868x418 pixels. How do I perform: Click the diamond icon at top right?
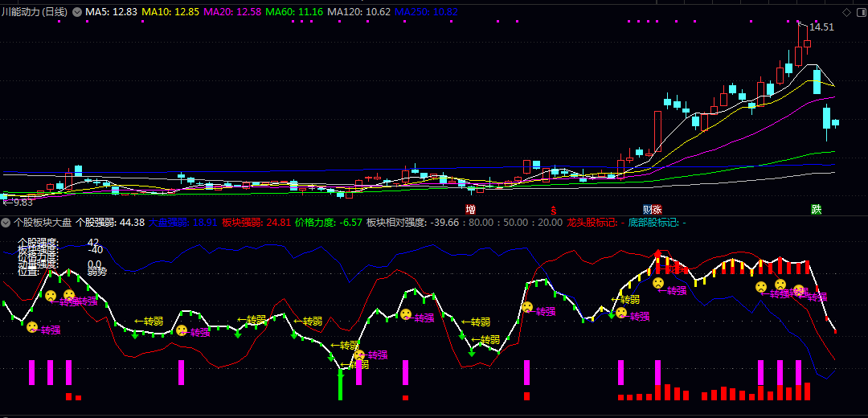846,12
